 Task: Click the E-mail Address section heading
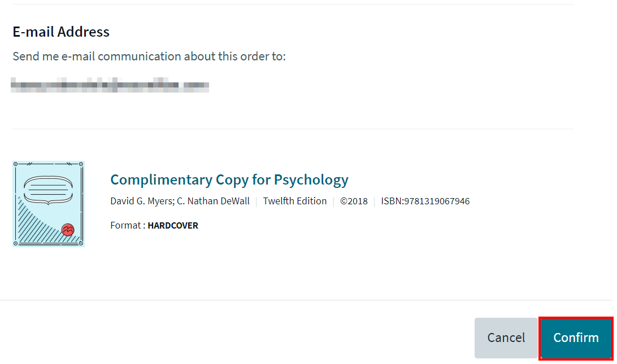click(x=61, y=32)
